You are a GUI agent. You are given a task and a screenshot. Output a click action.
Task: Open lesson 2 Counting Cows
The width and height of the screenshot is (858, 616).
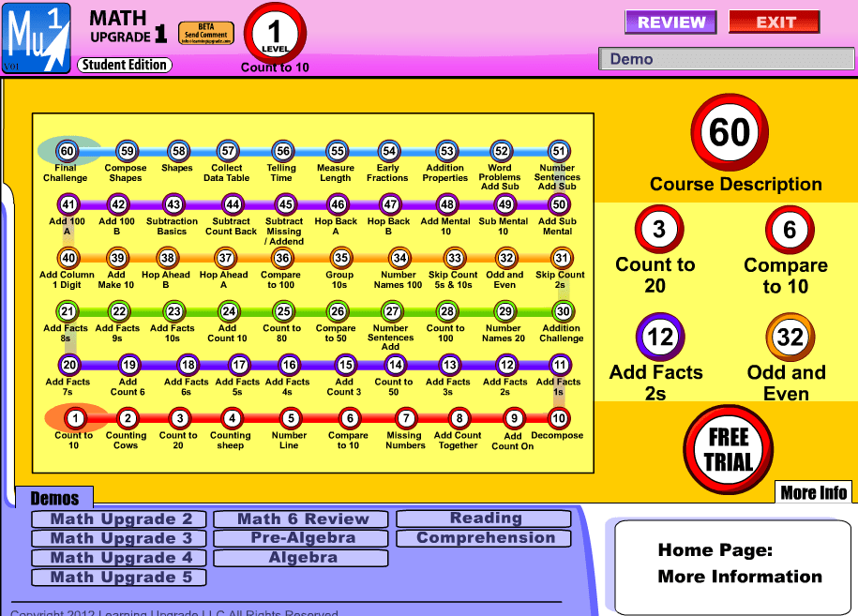(128, 418)
